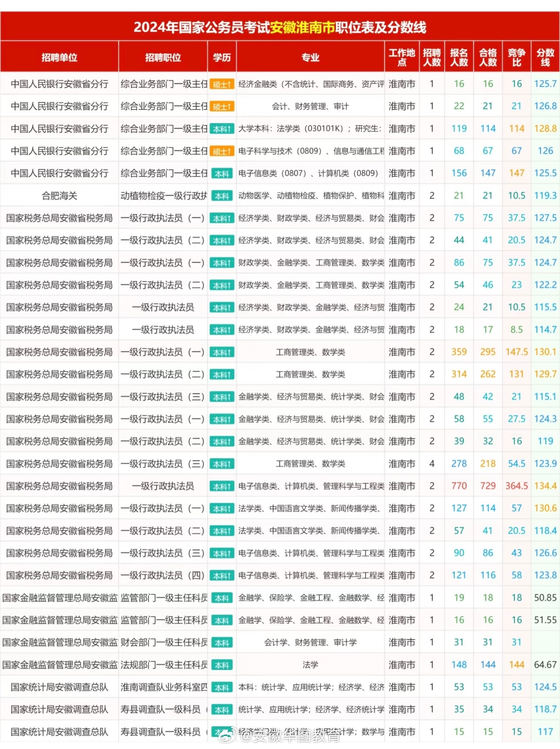Click the 招聘人数 column header

tap(432, 57)
